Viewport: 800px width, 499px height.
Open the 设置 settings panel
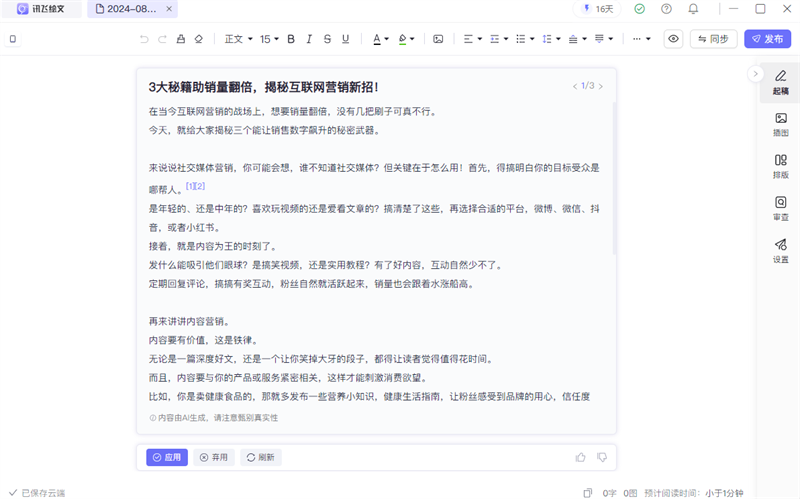(x=780, y=250)
